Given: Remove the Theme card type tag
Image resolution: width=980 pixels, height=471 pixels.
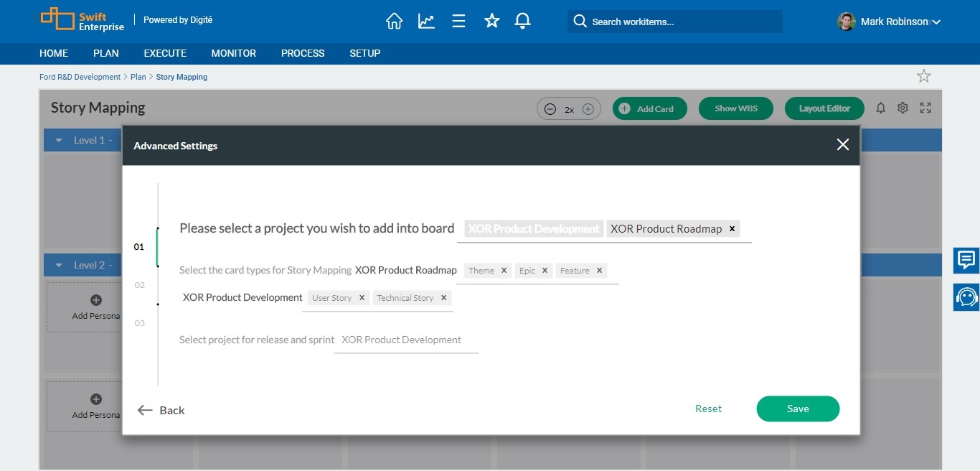Looking at the screenshot, I should tap(504, 271).
